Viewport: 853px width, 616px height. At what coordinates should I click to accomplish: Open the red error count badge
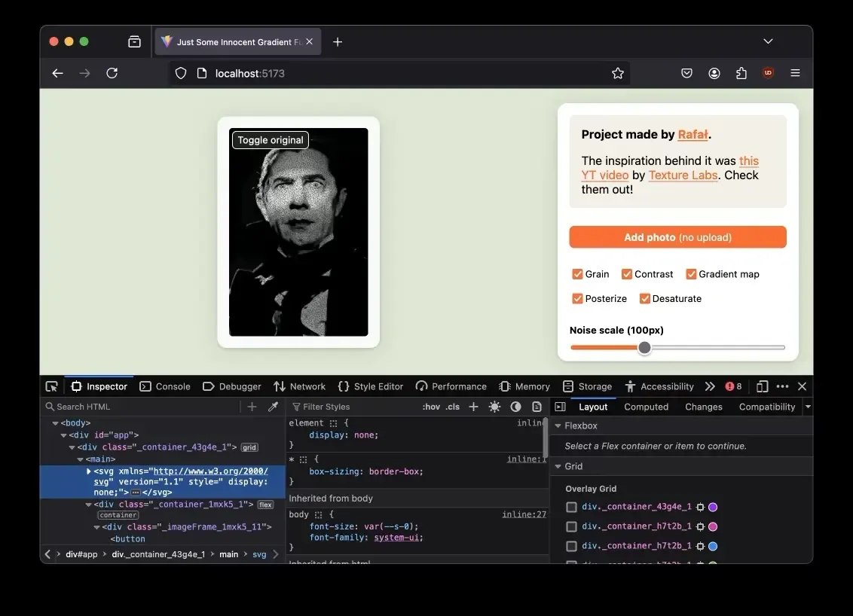coord(733,386)
